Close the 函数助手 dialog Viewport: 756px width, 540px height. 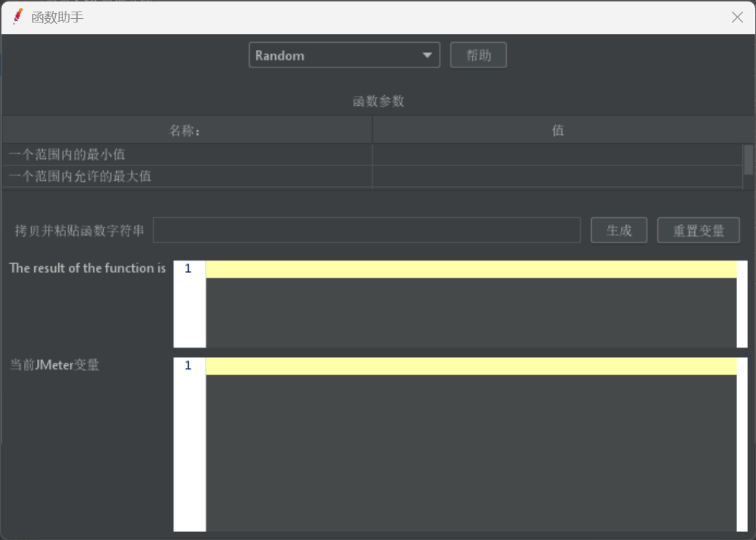click(736, 17)
